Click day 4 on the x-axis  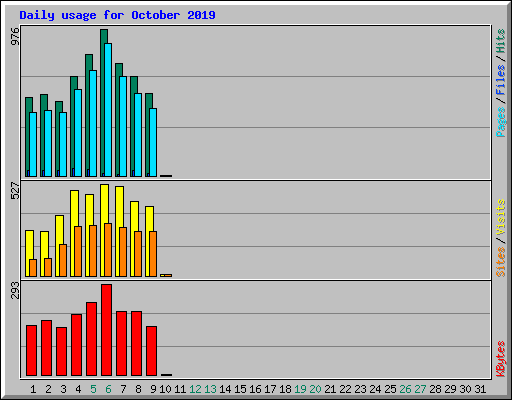point(78,389)
